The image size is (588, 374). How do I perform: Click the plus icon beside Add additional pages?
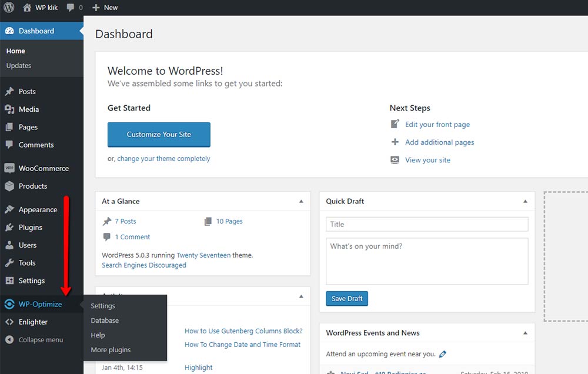pos(395,142)
